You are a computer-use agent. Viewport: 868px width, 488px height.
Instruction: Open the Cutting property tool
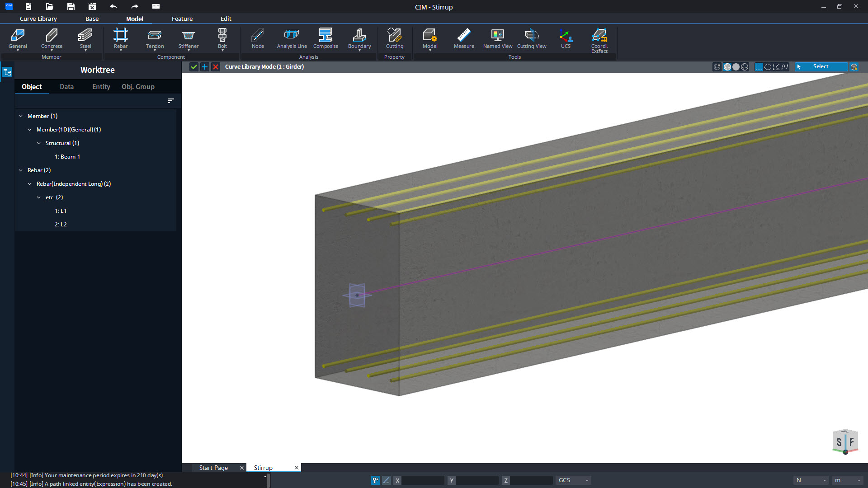(395, 39)
